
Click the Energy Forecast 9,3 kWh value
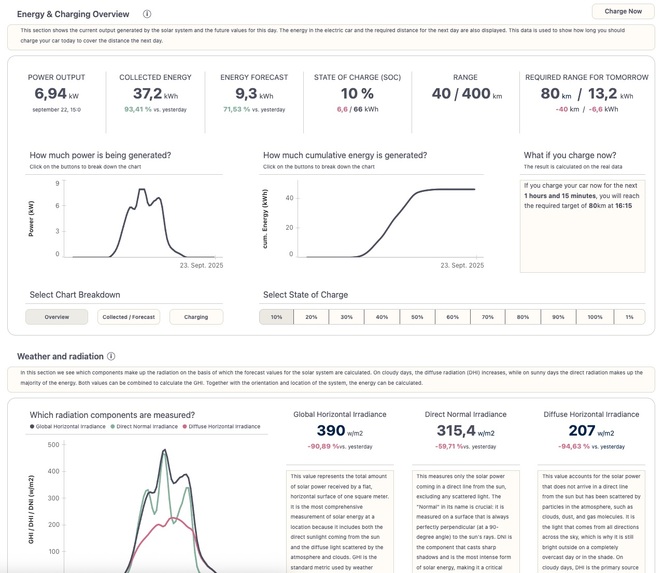254,94
